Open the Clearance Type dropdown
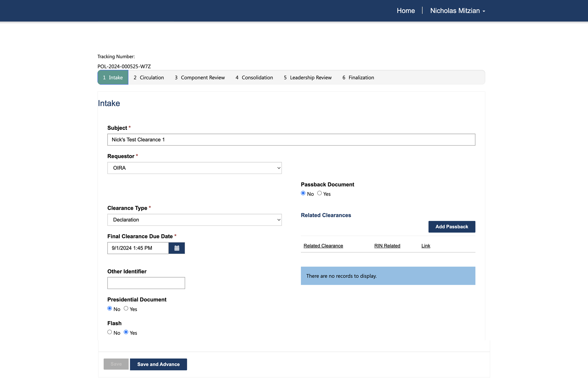The height and width of the screenshot is (386, 588). coord(195,220)
